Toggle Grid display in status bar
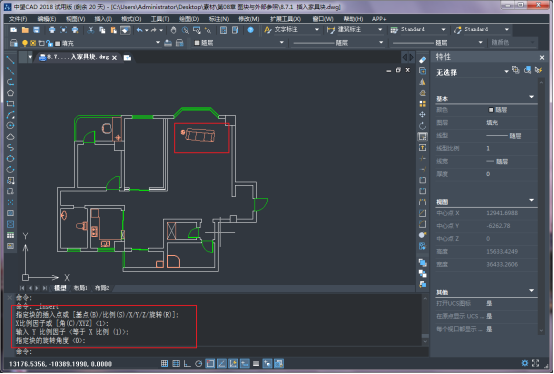 pyautogui.click(x=176, y=363)
